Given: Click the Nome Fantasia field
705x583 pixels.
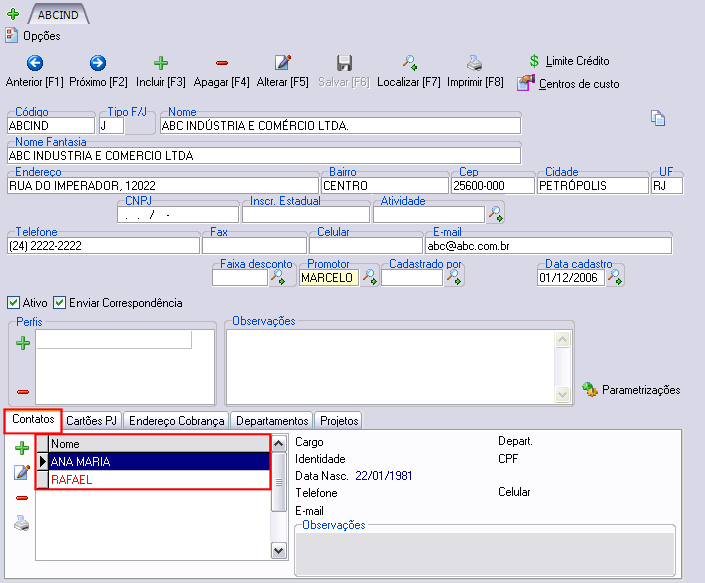Looking at the screenshot, I should click(x=264, y=156).
